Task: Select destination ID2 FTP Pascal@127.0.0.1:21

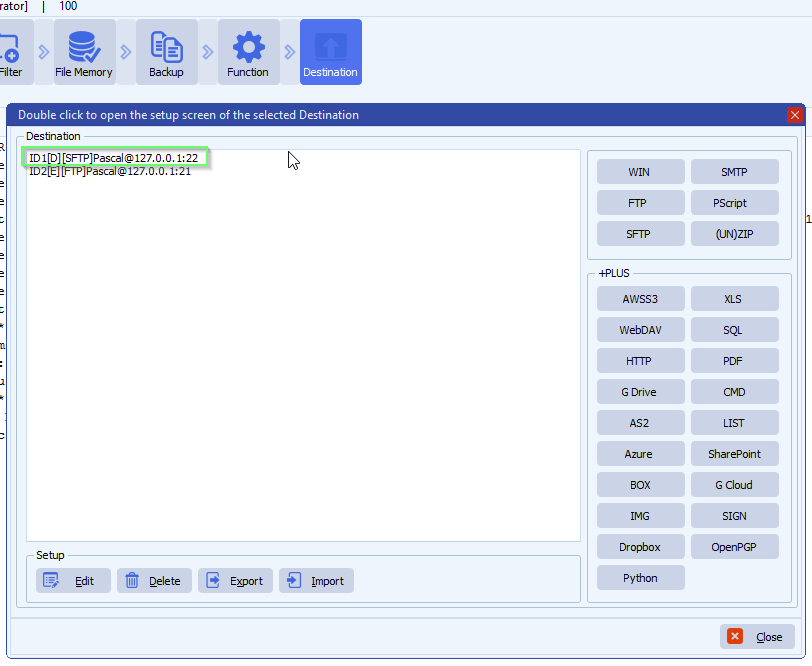Action: tap(110, 171)
